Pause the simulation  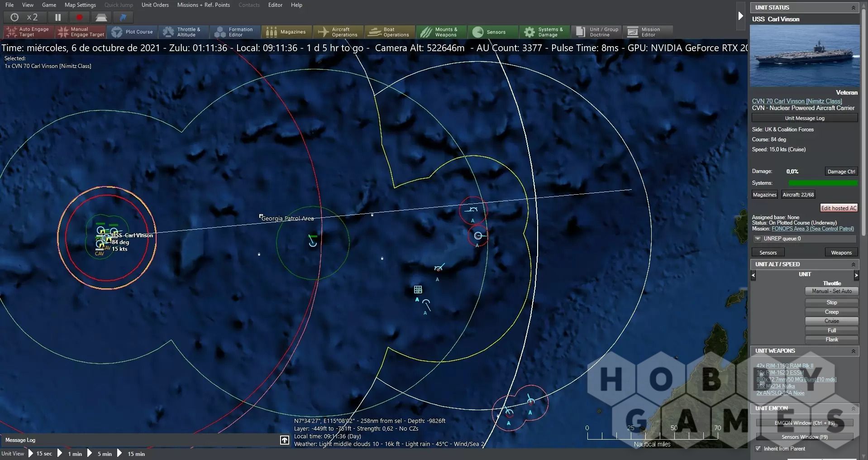click(58, 17)
